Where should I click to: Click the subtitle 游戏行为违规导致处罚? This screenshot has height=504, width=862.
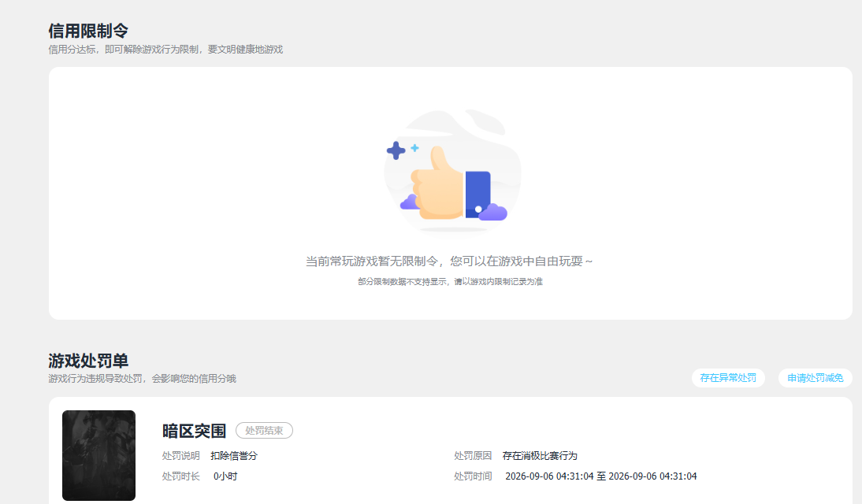[x=142, y=379]
